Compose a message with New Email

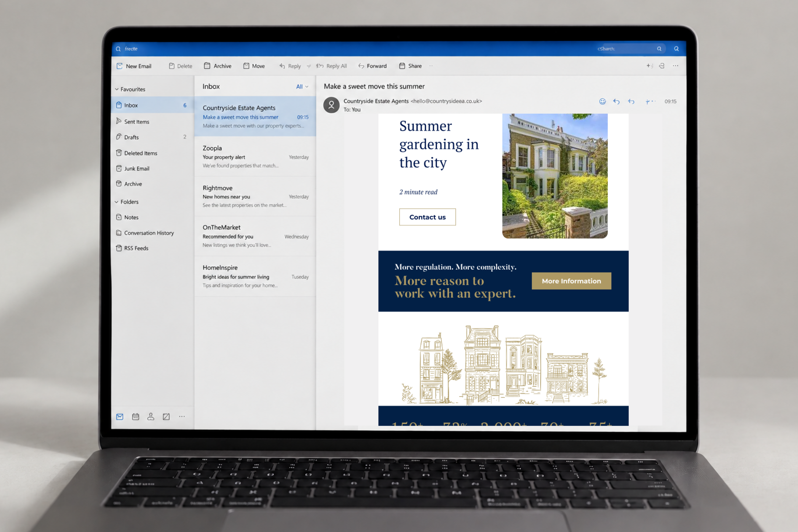click(x=134, y=66)
